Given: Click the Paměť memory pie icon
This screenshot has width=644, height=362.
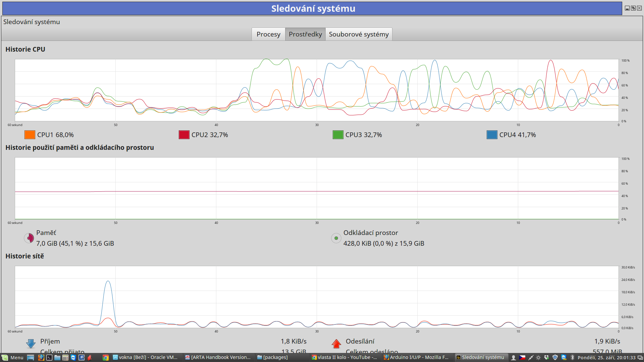Looking at the screenshot, I should (x=29, y=238).
